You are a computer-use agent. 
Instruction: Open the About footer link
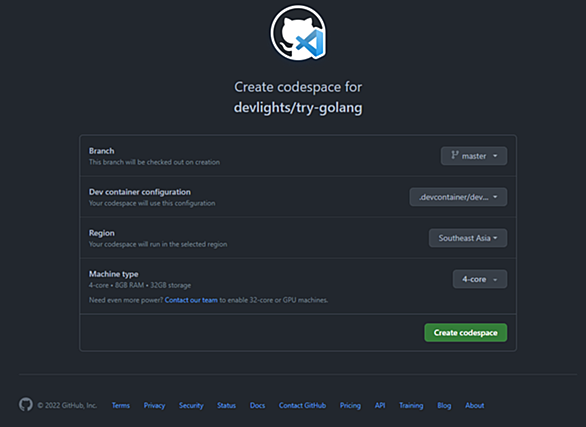click(475, 405)
